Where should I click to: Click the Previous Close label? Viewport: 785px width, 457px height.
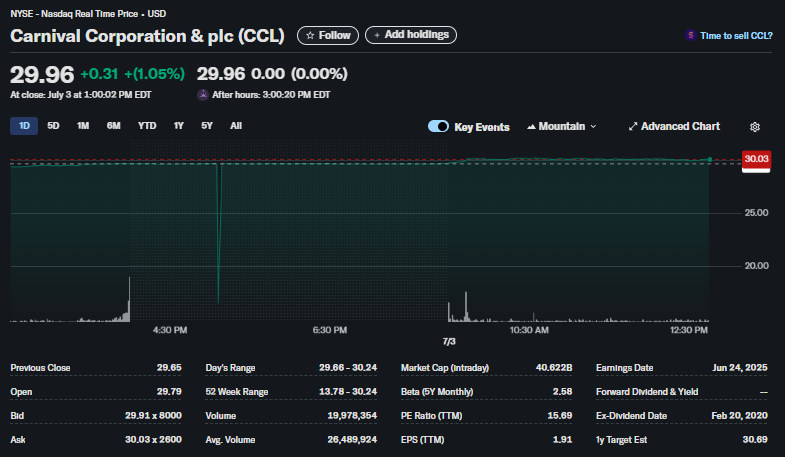pyautogui.click(x=40, y=368)
